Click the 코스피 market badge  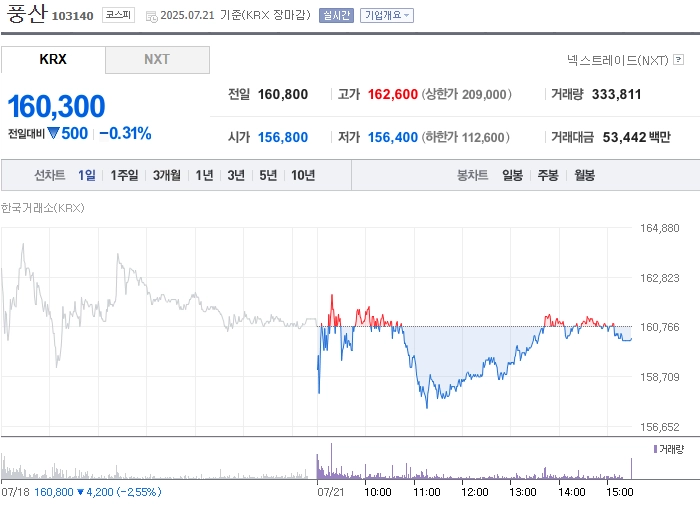pos(118,15)
